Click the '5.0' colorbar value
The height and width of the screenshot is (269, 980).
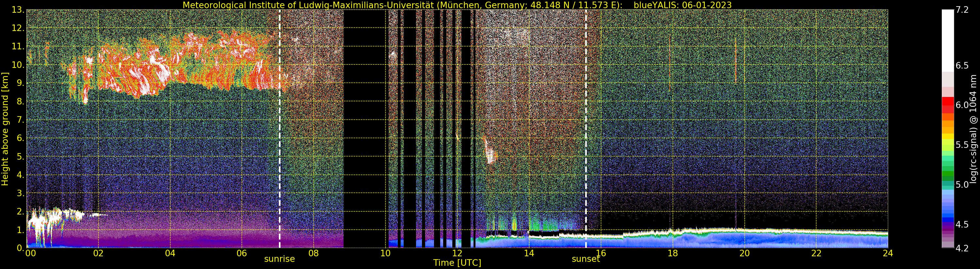(962, 184)
